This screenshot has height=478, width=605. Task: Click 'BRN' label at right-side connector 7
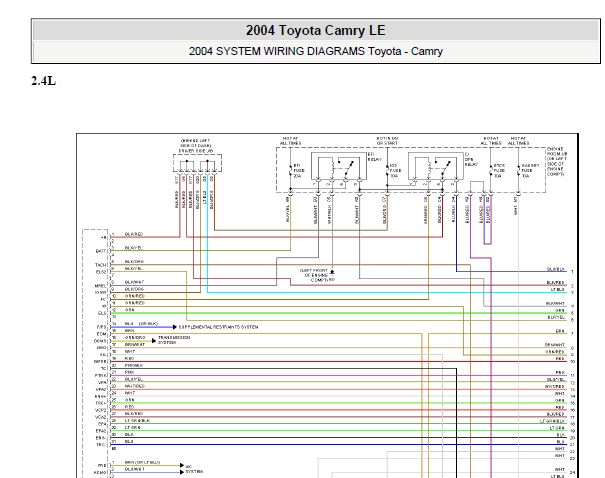tap(560, 331)
